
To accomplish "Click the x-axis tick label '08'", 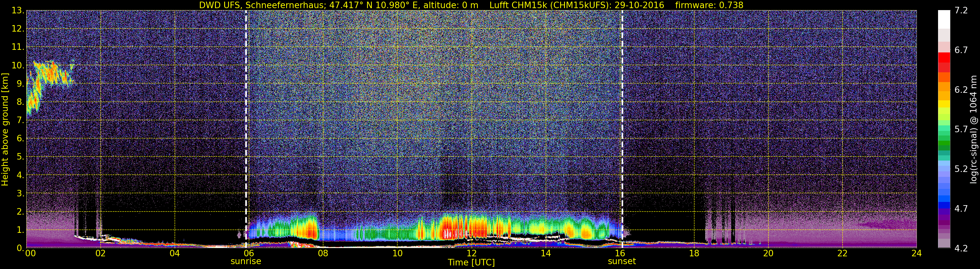I will [x=323, y=253].
